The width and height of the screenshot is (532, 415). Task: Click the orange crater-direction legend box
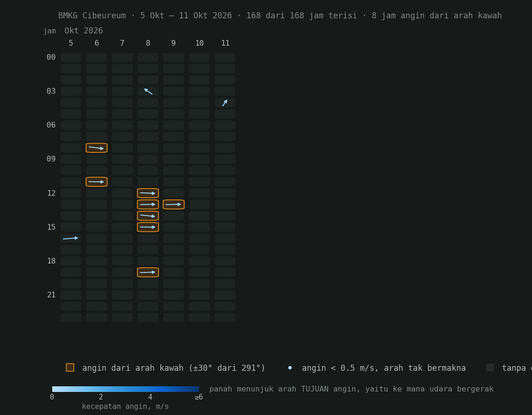click(x=70, y=367)
